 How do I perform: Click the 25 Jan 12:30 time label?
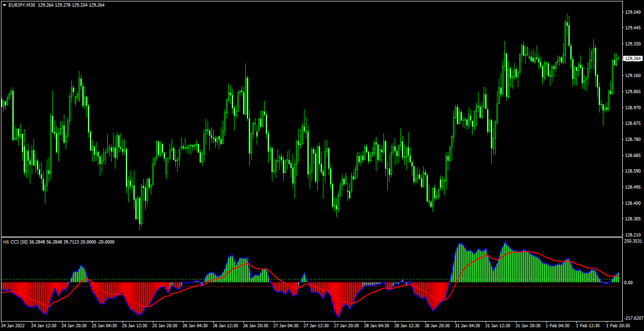point(135,326)
